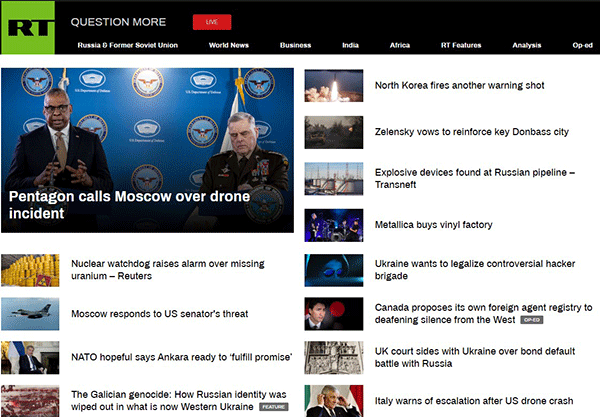Open 'Italy warns of escalation after US drone crash'

(x=474, y=401)
